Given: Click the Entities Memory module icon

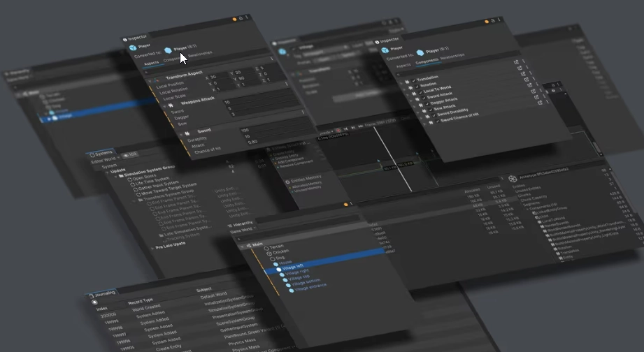Looking at the screenshot, I should click(x=287, y=182).
